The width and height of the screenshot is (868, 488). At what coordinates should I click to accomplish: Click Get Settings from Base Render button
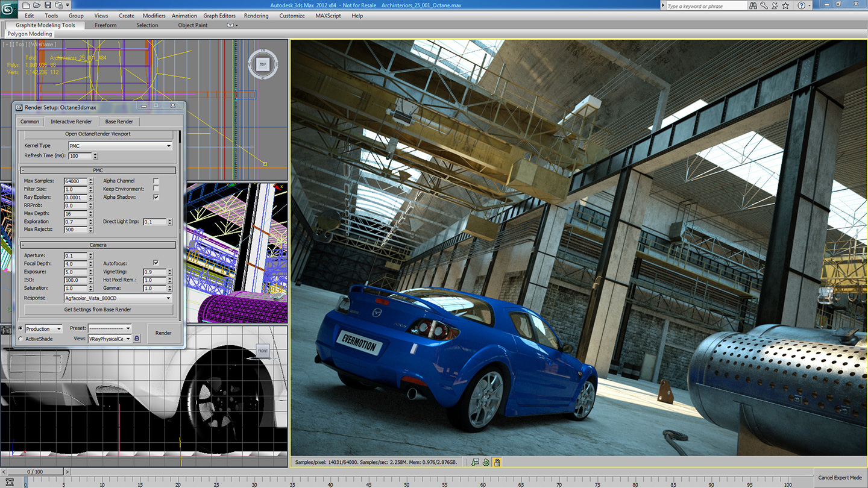tap(98, 310)
